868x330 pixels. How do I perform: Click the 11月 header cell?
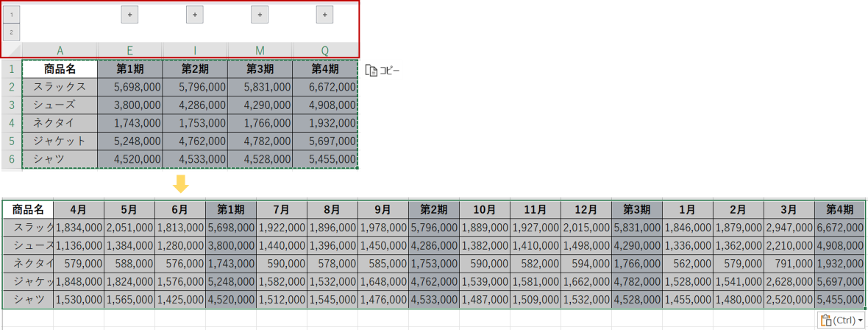536,210
